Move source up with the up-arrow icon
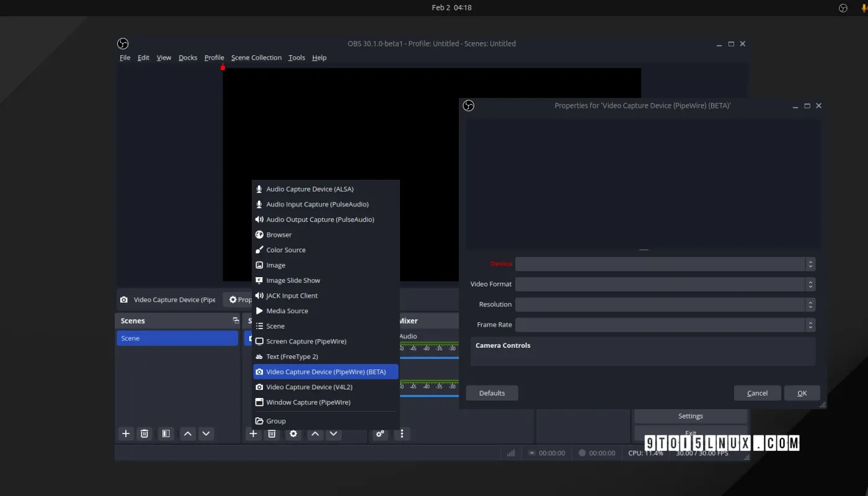868x496 pixels. click(x=315, y=434)
